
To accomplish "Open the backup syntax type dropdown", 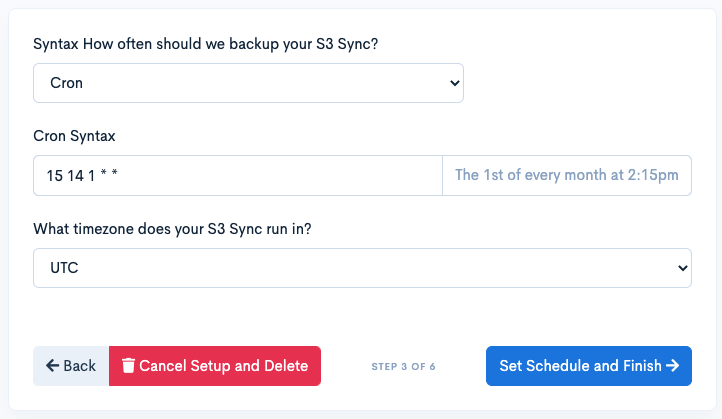I will coord(248,83).
